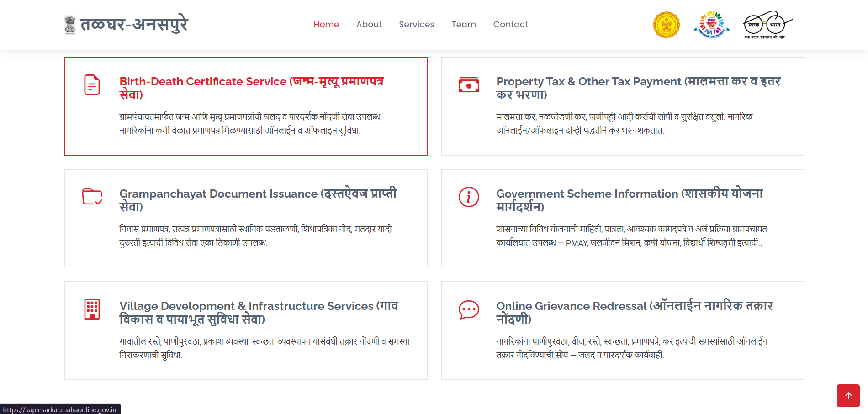Click the Document Issuance folder icon
868x414 pixels.
point(92,197)
